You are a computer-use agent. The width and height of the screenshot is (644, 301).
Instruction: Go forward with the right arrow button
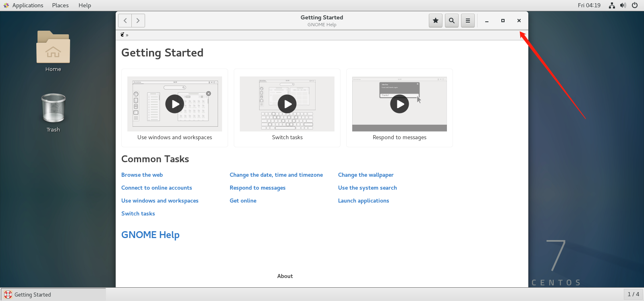tap(138, 21)
